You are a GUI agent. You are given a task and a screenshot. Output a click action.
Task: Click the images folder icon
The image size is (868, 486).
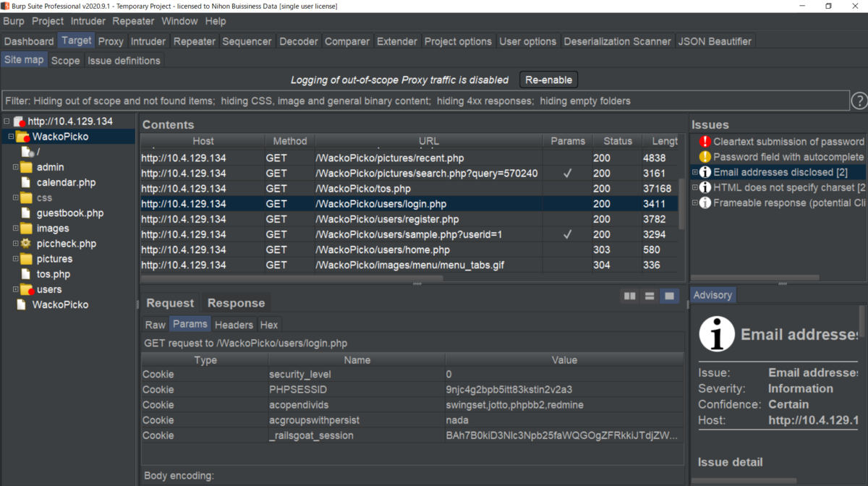click(27, 228)
